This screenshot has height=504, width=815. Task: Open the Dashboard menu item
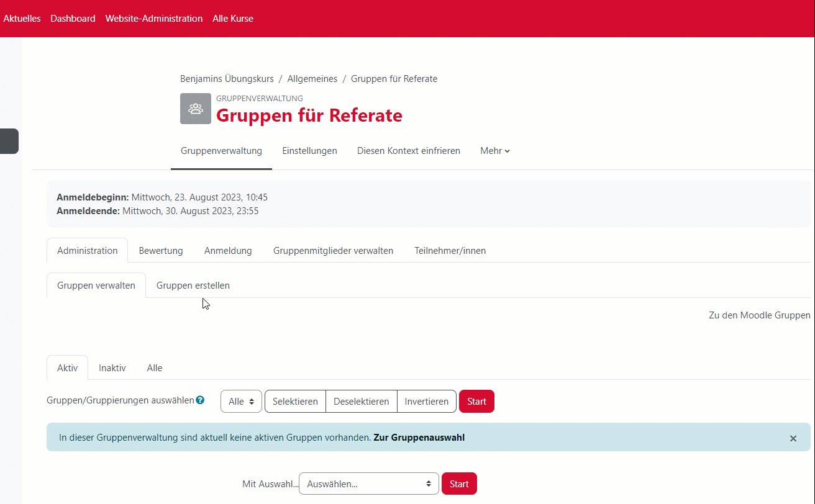pyautogui.click(x=73, y=18)
